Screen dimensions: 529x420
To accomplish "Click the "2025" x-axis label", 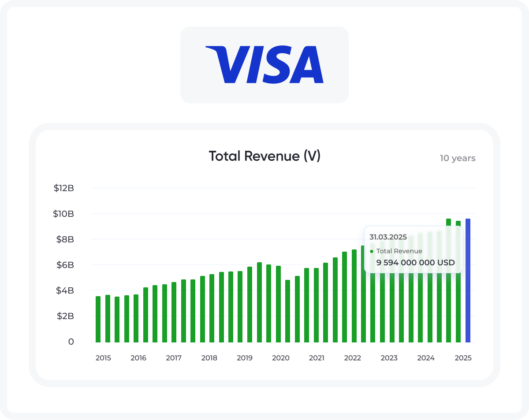I will [x=463, y=358].
